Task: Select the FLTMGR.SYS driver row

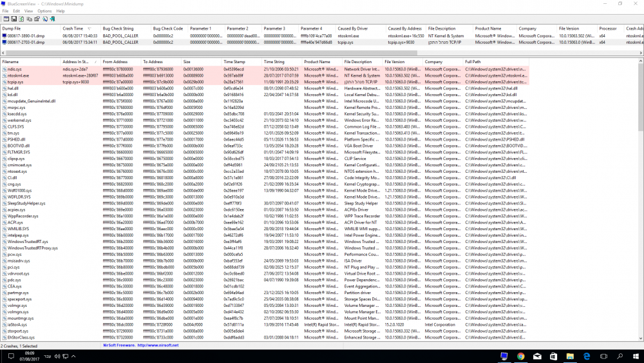Action: point(265,152)
